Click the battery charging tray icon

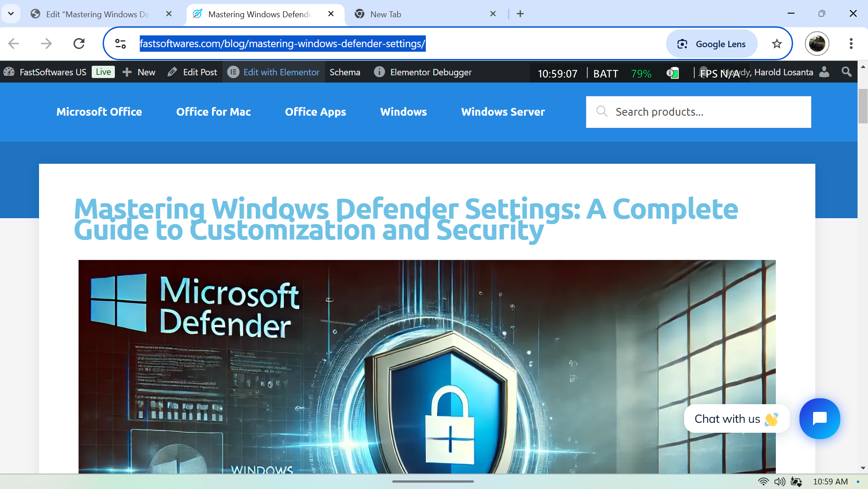(x=796, y=482)
